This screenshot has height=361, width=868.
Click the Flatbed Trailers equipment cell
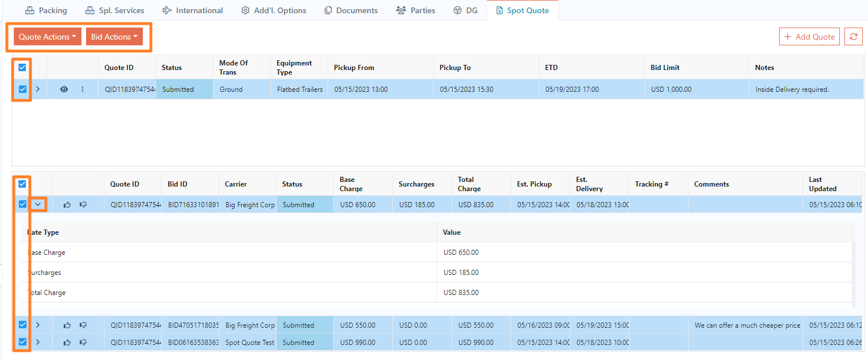[x=299, y=90]
